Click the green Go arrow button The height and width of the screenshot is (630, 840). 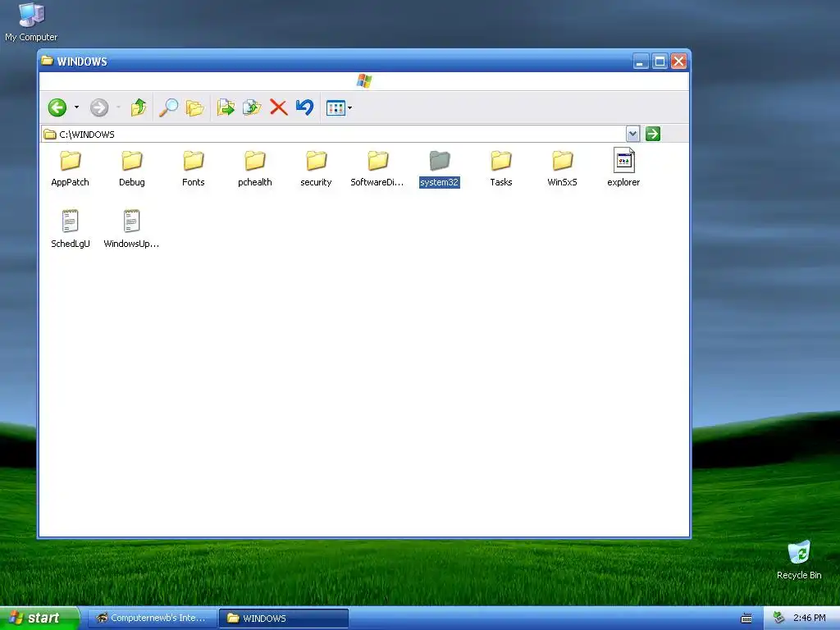pyautogui.click(x=653, y=134)
